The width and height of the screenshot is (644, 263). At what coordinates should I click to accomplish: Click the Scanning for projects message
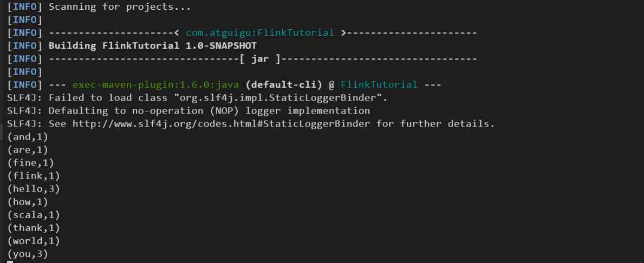[x=120, y=7]
